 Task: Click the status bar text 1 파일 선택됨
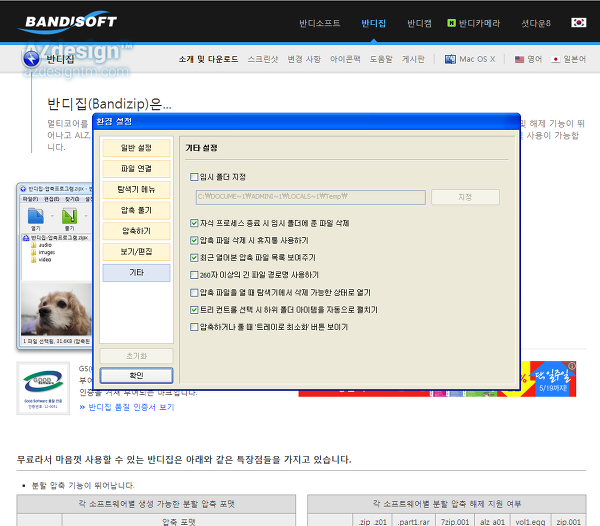click(56, 341)
